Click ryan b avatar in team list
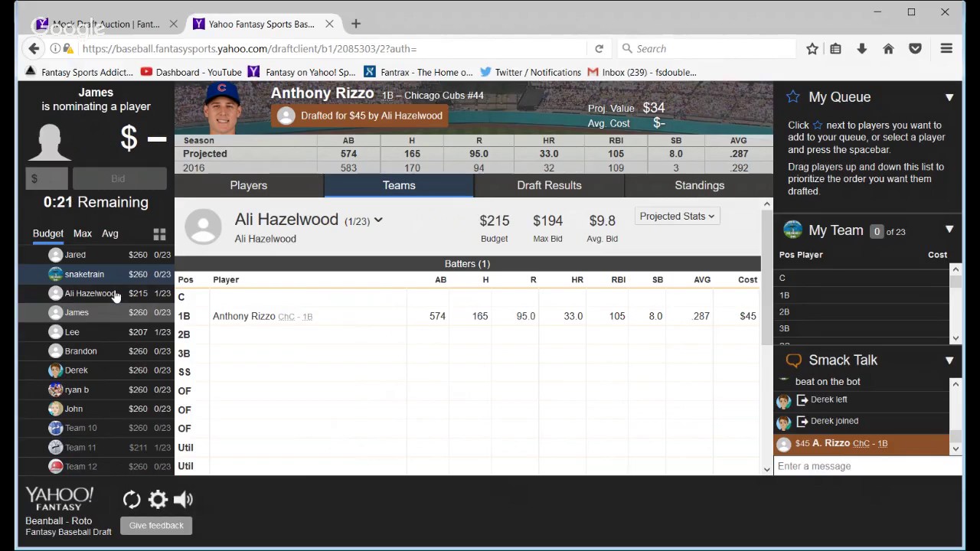980x551 pixels. (x=55, y=390)
